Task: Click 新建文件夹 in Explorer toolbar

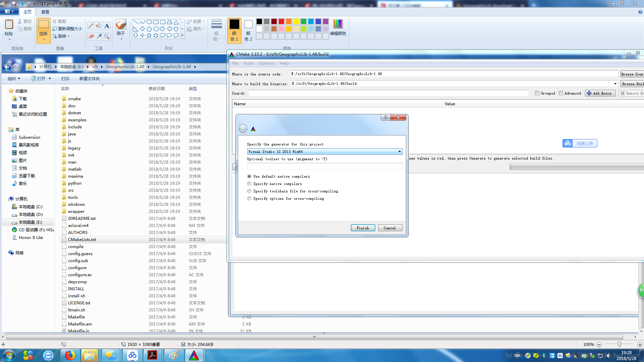Action: (x=89, y=78)
